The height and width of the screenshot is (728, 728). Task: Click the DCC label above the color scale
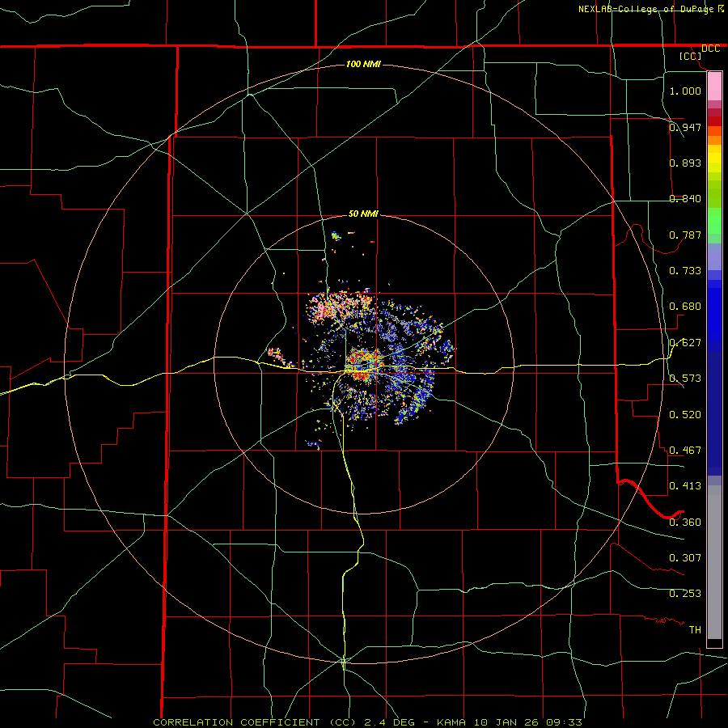pyautogui.click(x=710, y=49)
